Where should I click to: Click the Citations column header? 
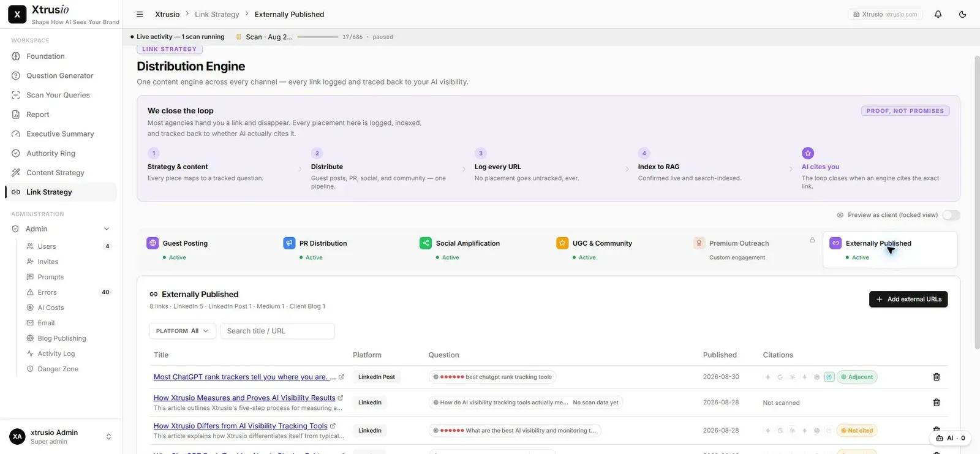pyautogui.click(x=778, y=355)
